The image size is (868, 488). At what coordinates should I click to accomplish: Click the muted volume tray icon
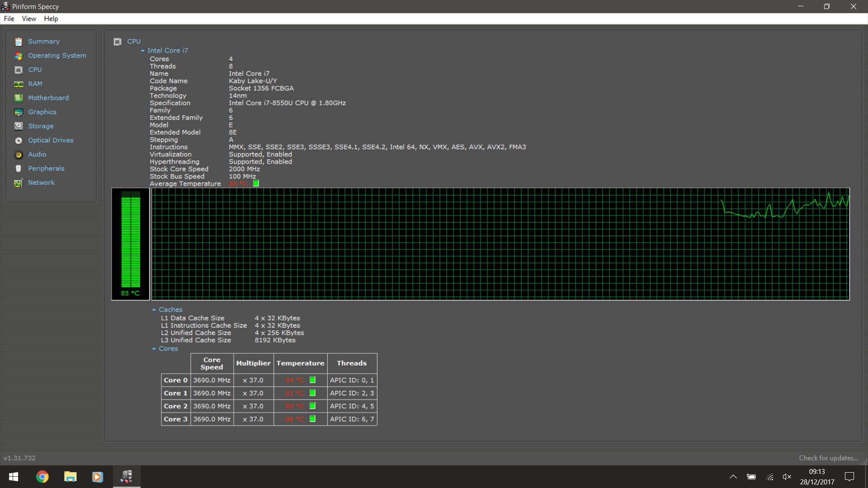(x=787, y=477)
